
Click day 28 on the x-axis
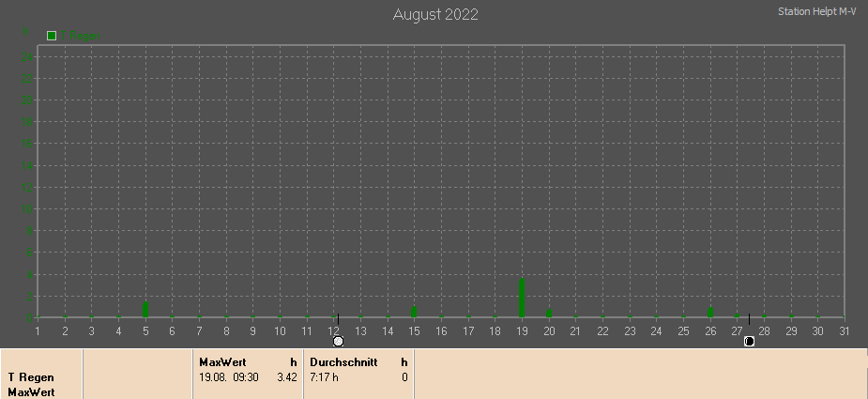point(764,331)
